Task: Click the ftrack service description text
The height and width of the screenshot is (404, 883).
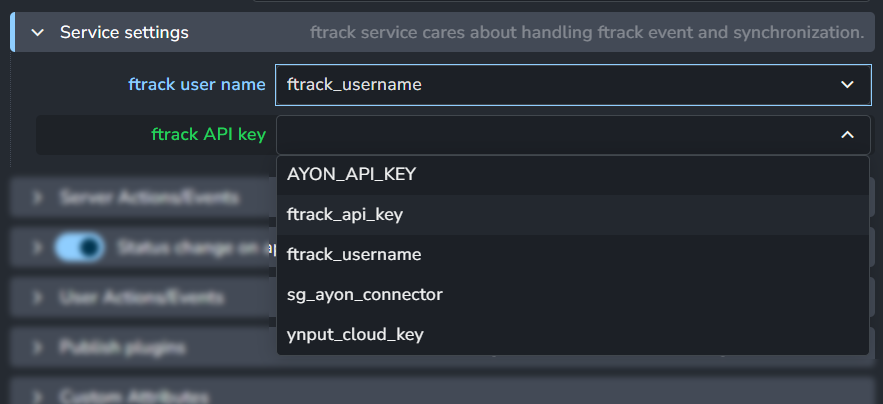Action: tap(587, 33)
